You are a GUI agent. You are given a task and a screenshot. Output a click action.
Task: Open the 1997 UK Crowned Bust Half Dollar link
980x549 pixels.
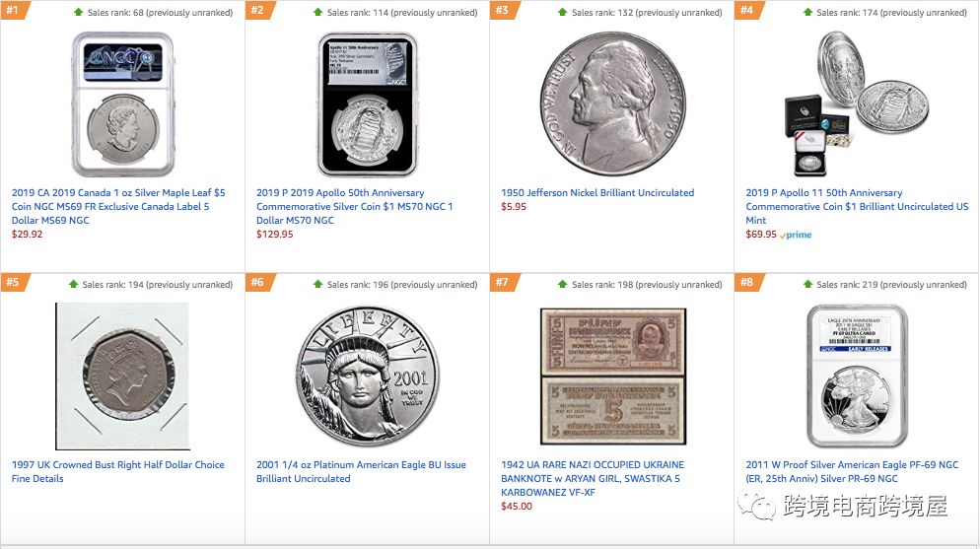[x=117, y=471]
